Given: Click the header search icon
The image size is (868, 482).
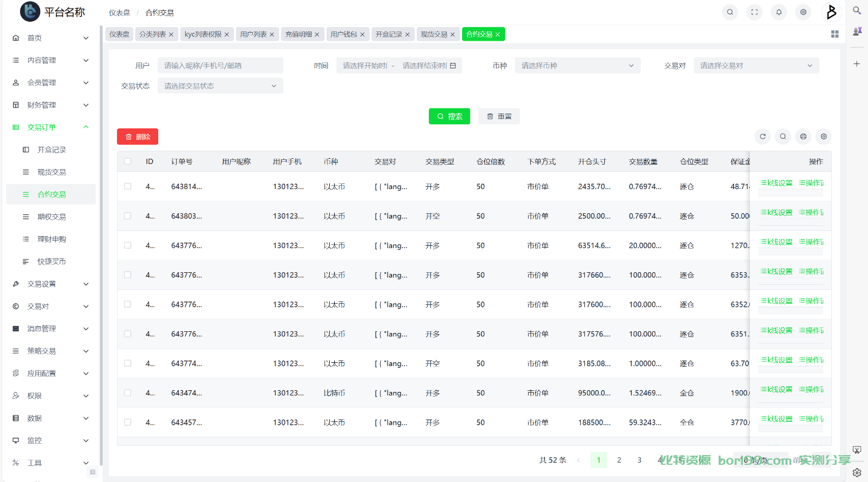Looking at the screenshot, I should pos(730,12).
